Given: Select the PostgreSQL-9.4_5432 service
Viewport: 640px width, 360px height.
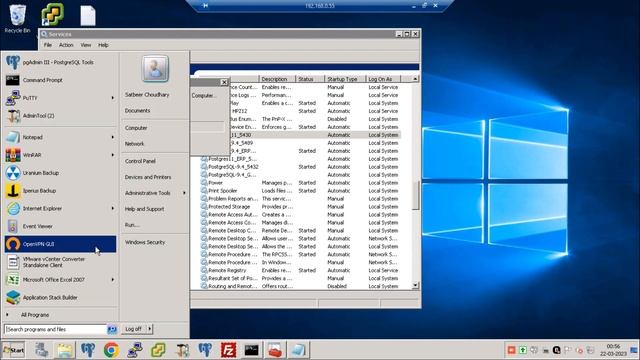Looking at the screenshot, I should 300,167.
